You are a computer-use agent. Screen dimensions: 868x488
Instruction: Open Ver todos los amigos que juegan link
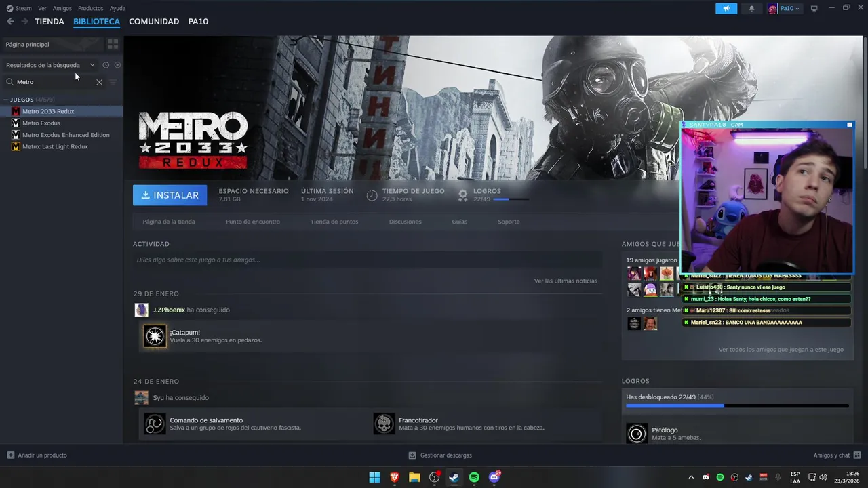coord(781,350)
